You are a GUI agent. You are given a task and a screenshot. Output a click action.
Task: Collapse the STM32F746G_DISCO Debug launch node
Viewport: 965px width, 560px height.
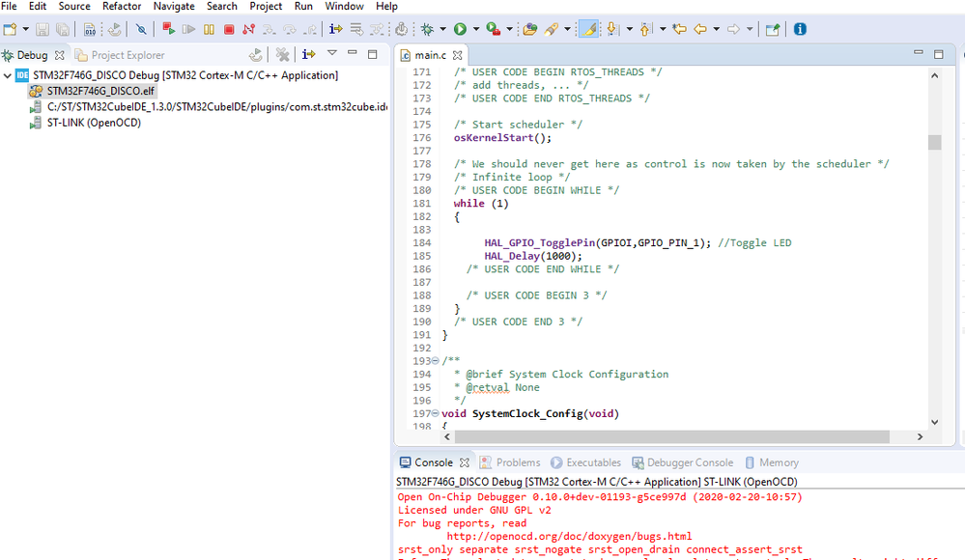(x=8, y=75)
